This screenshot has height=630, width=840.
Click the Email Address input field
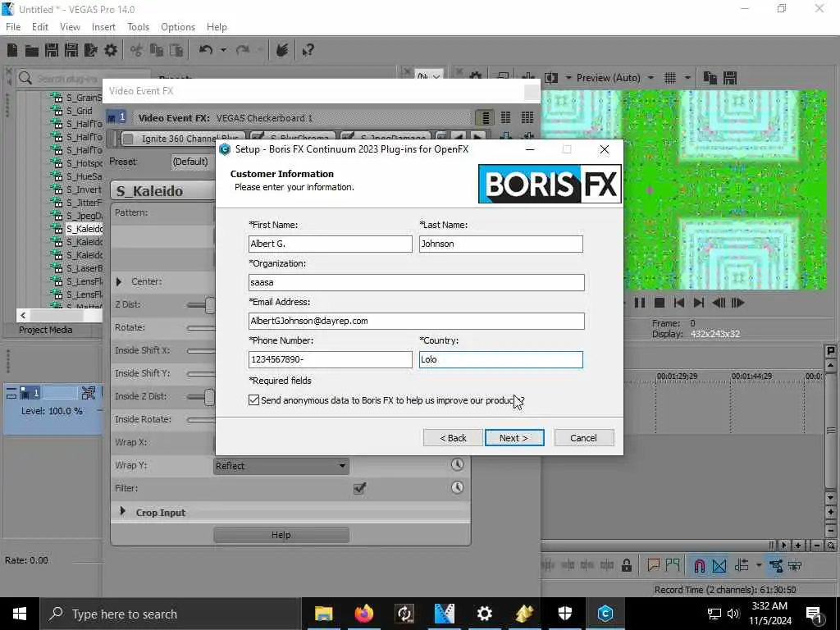(x=416, y=321)
